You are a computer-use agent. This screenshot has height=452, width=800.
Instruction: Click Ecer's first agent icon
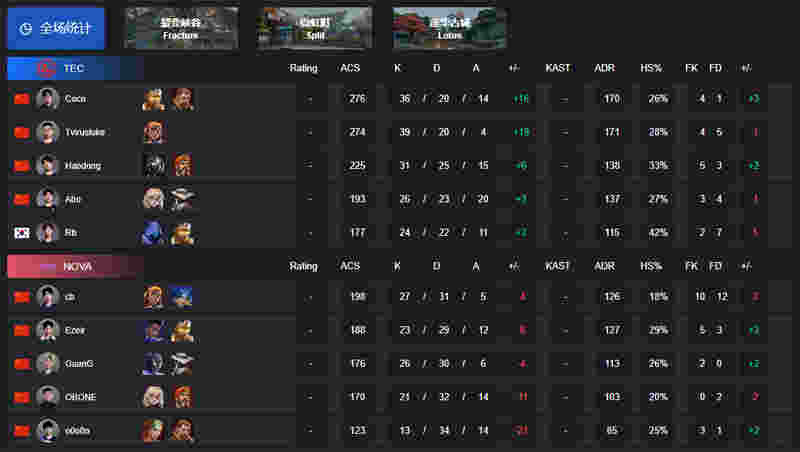[x=154, y=331]
